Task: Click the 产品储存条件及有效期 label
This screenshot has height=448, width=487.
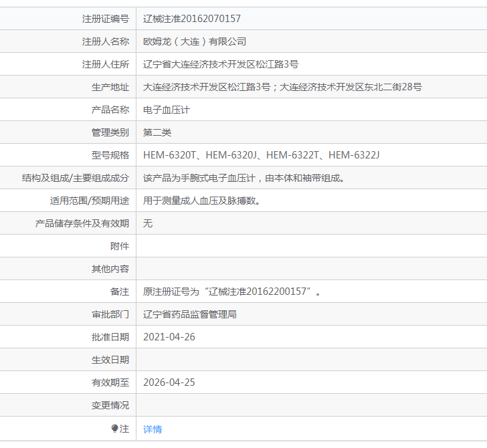Action: (x=82, y=223)
